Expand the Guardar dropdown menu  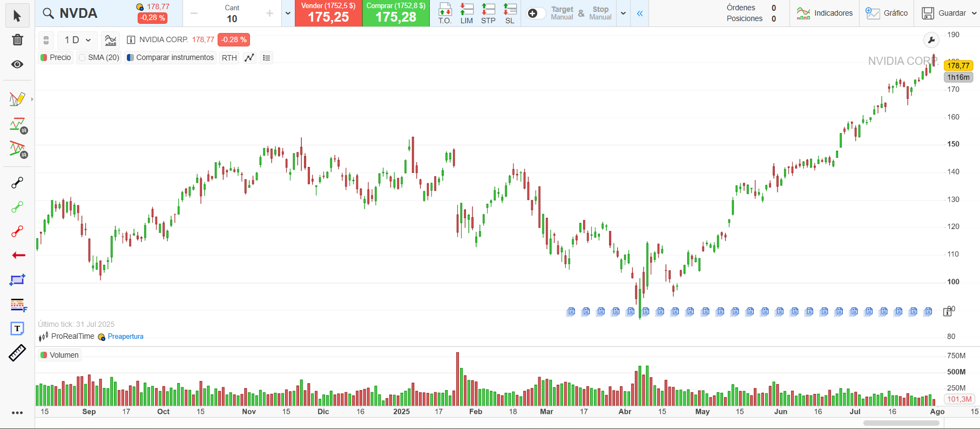(x=974, y=14)
